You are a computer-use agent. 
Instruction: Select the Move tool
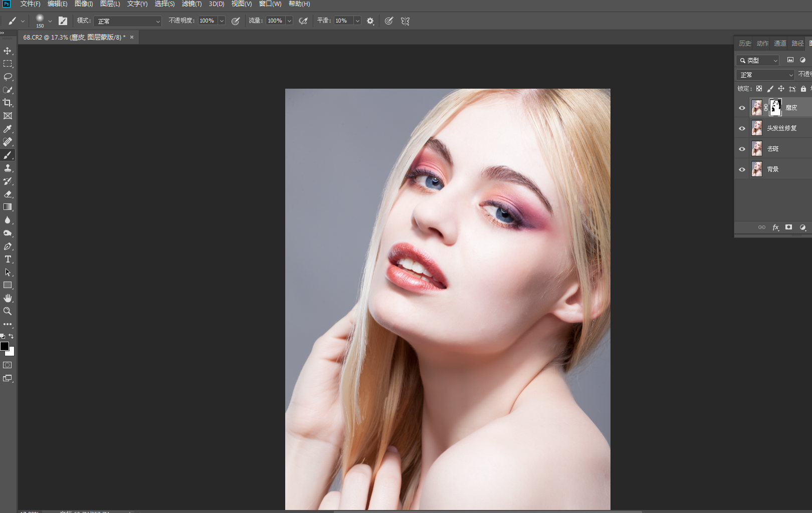(8, 51)
